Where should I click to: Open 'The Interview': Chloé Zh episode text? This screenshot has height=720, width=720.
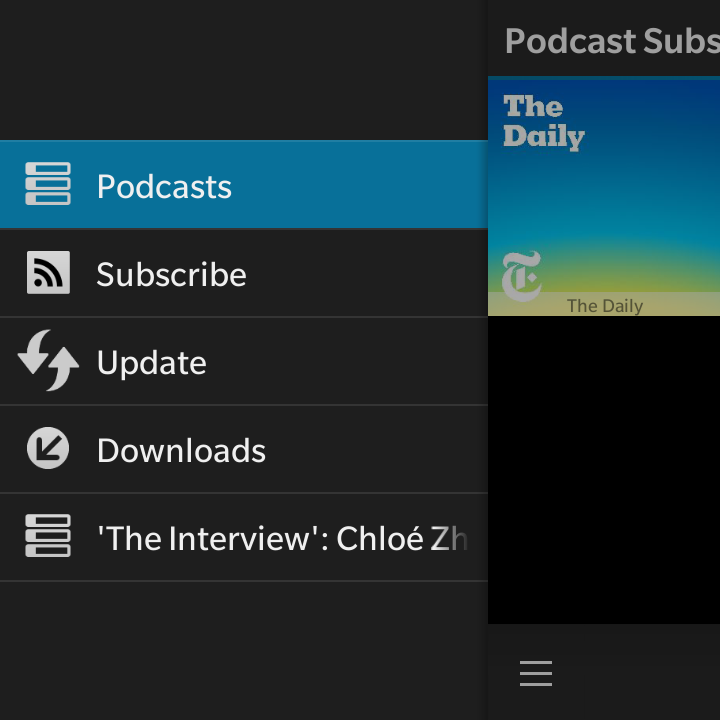[x=283, y=538]
